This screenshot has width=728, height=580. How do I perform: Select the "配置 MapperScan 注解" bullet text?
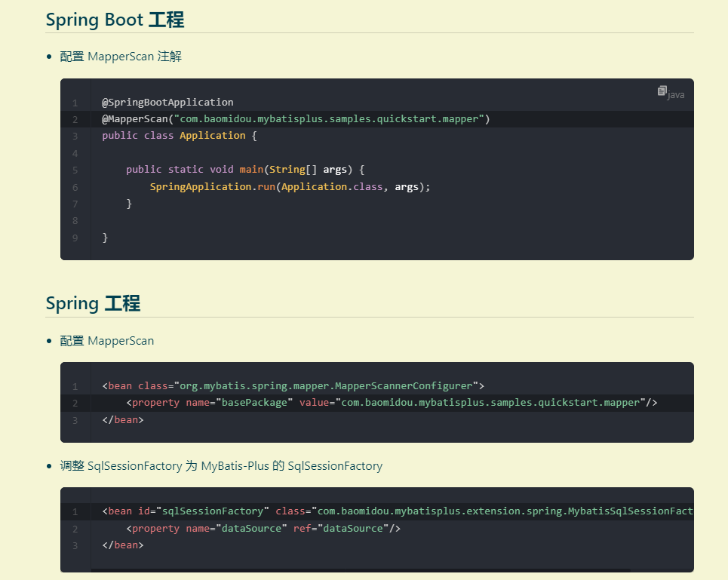point(121,57)
